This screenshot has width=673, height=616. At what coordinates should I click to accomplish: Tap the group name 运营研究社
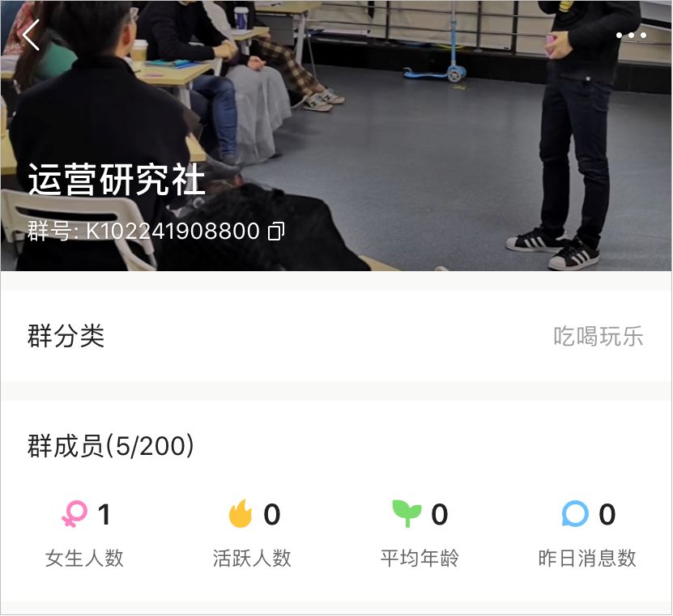tap(117, 180)
